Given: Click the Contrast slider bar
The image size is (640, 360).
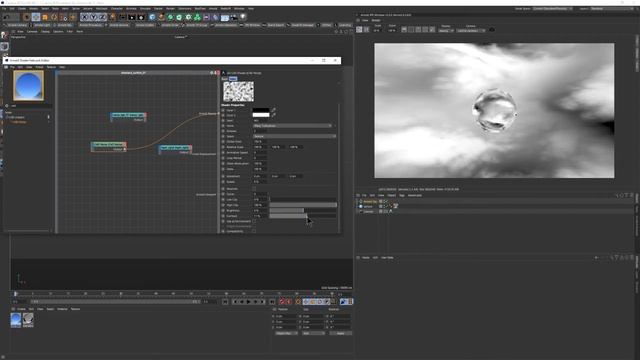Looking at the screenshot, I should (x=303, y=216).
